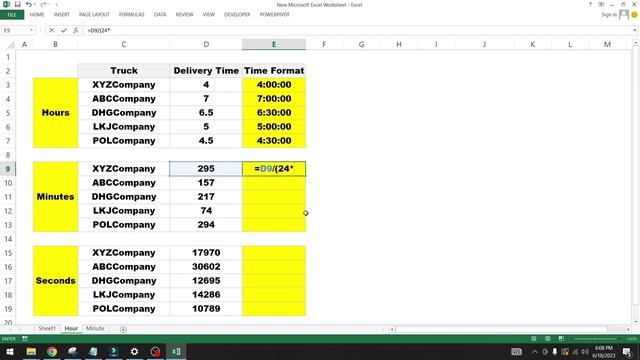Switch to Page Break Preview in status bar
Screen dimensions: 640x360
click(561, 338)
